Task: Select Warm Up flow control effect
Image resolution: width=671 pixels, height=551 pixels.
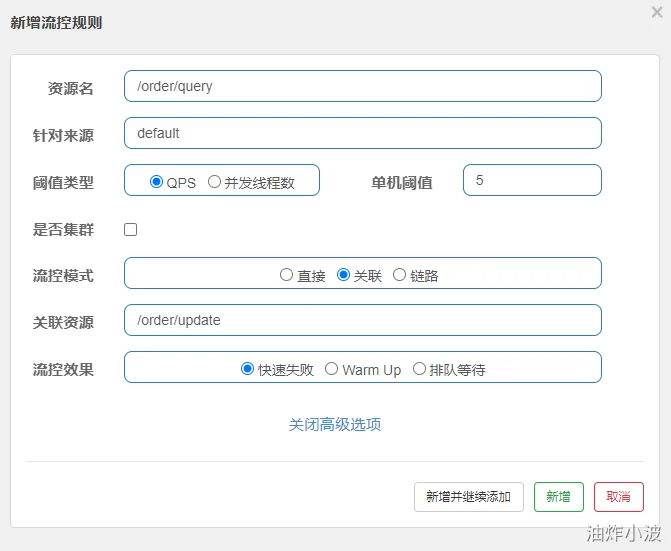Action: pos(332,369)
